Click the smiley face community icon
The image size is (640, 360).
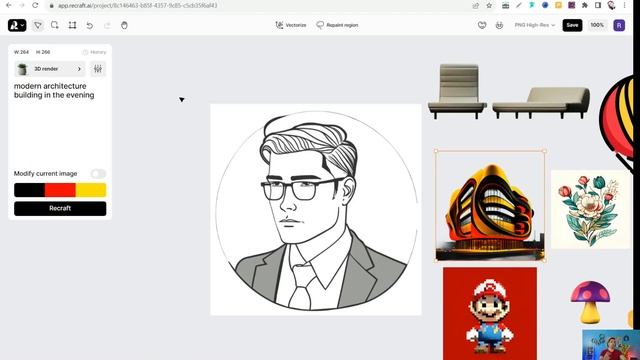click(x=499, y=25)
